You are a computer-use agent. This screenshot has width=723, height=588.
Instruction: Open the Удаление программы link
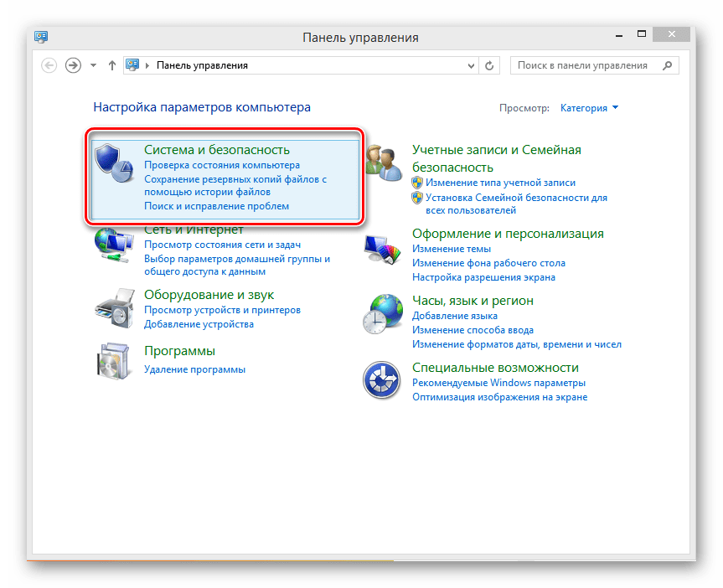click(194, 369)
